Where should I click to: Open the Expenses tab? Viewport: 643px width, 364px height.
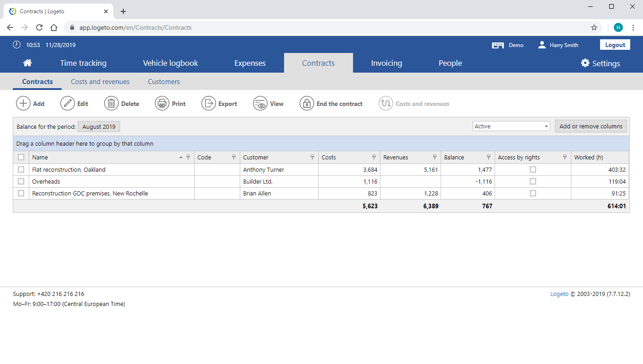250,63
